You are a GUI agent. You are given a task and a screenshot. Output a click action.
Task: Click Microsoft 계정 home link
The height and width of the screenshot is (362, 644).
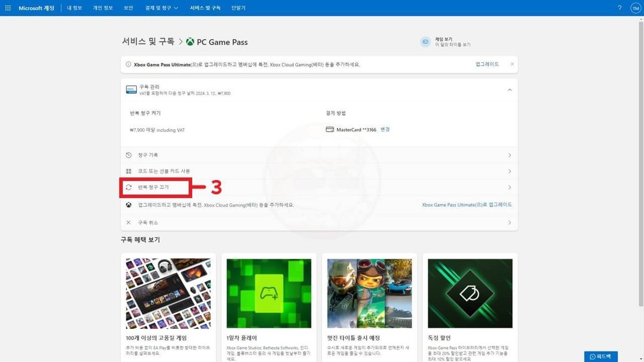click(x=36, y=8)
